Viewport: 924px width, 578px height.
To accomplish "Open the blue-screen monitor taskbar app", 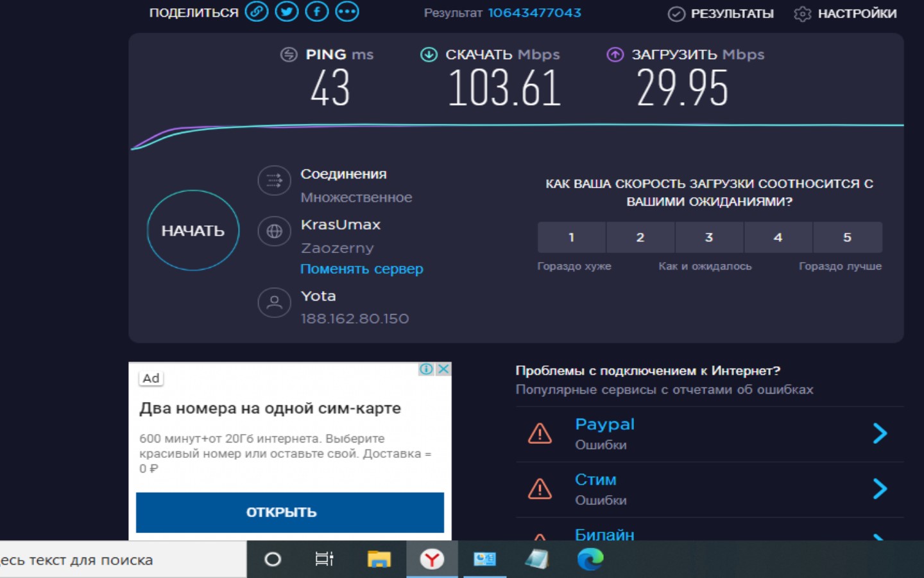I will click(x=484, y=559).
